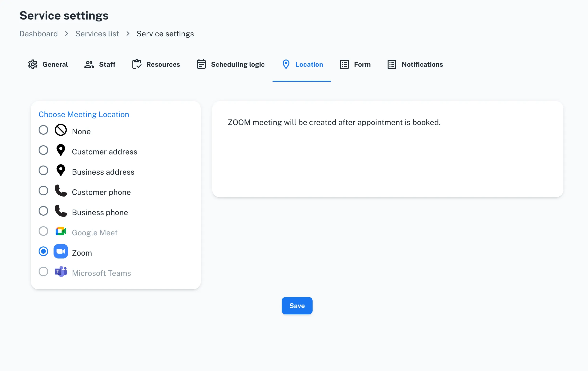Switch to the Form tab

click(x=362, y=64)
